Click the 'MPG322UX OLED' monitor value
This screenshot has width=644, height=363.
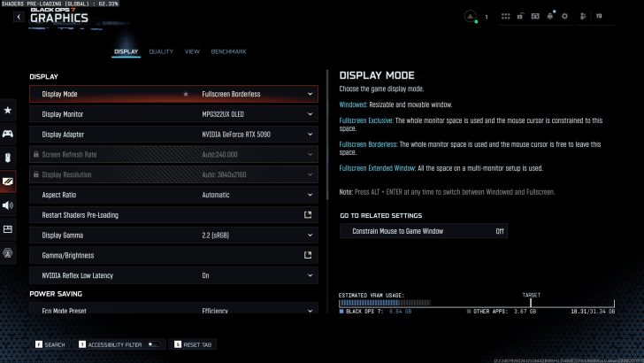pos(223,114)
